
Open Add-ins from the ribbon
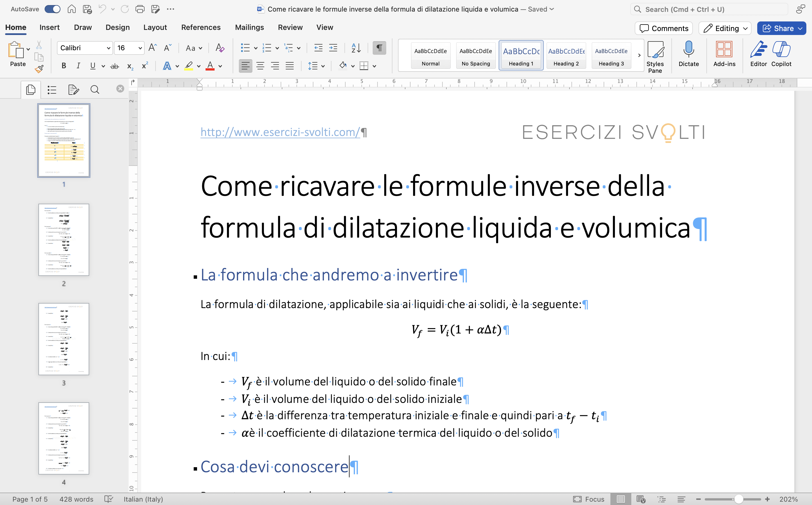point(724,54)
